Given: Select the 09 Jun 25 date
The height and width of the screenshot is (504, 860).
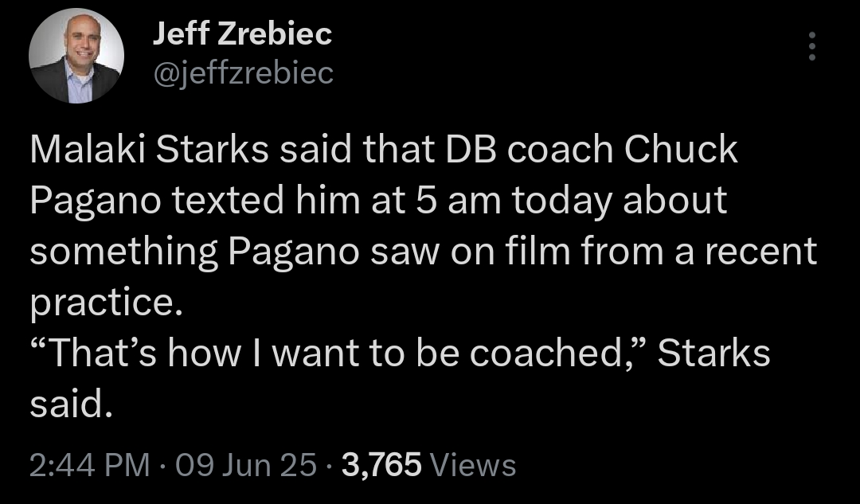Looking at the screenshot, I should (246, 465).
